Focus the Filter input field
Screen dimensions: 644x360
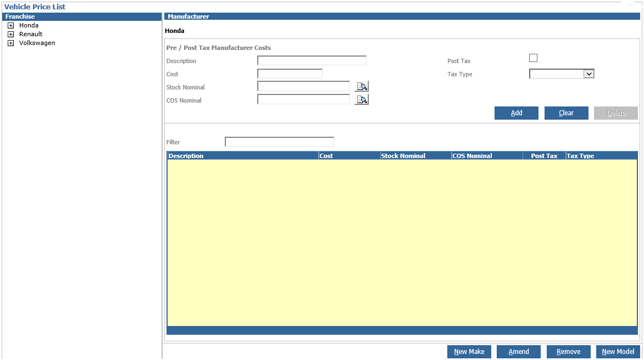pos(279,142)
